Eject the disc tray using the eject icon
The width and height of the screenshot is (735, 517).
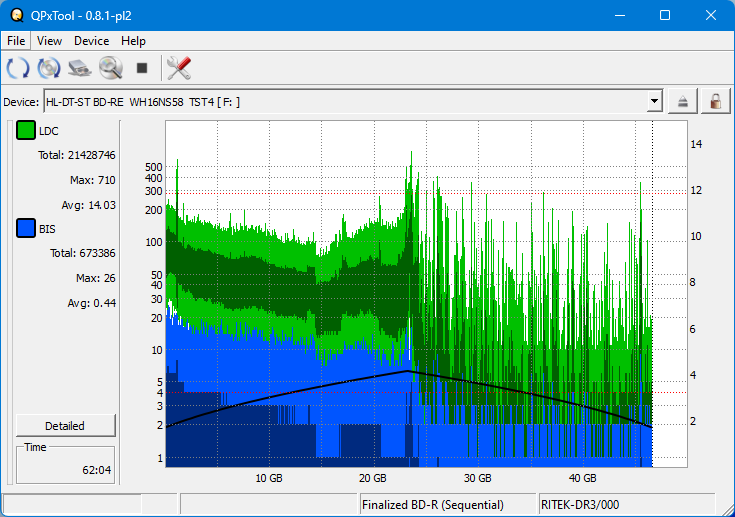click(682, 101)
